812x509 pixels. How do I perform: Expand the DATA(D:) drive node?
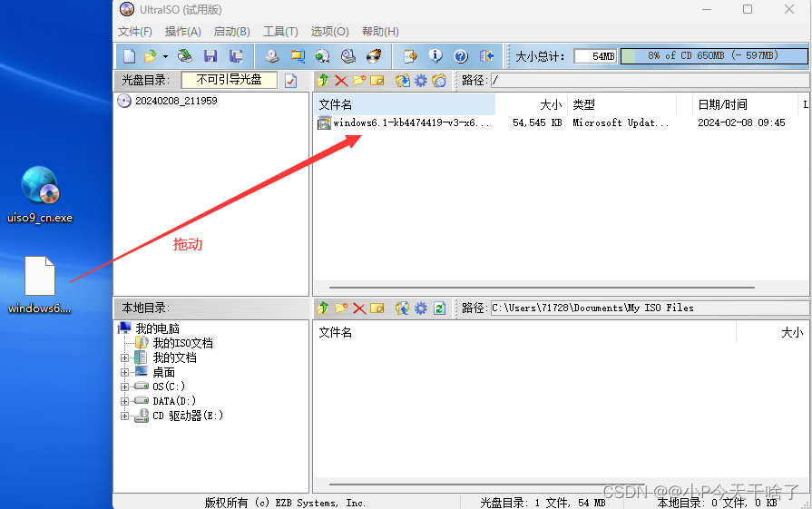pyautogui.click(x=124, y=401)
